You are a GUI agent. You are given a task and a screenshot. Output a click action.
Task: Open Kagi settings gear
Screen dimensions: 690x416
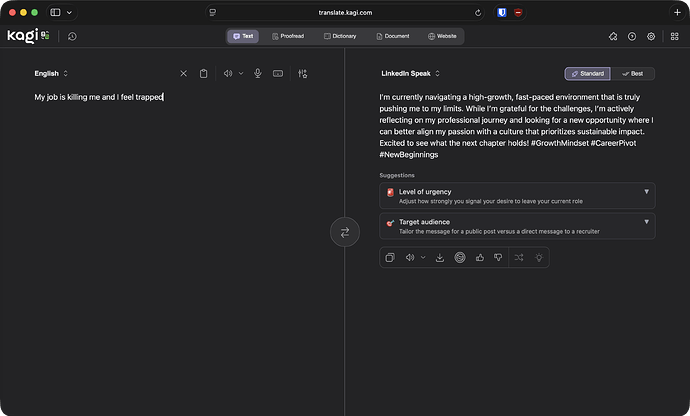pos(651,37)
